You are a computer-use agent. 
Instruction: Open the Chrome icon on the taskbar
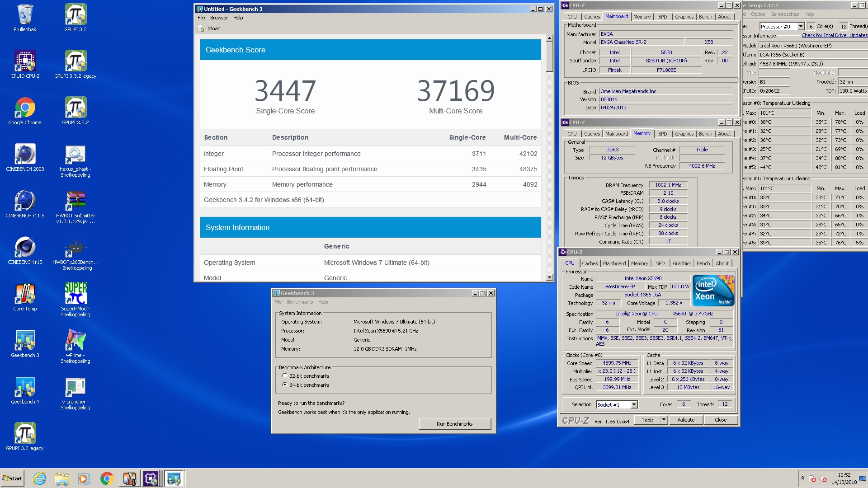point(107,479)
